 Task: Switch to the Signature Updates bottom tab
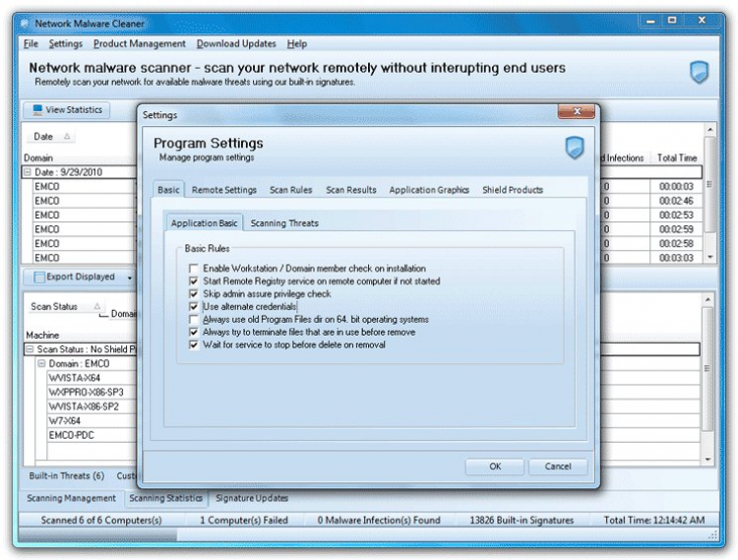pyautogui.click(x=252, y=498)
